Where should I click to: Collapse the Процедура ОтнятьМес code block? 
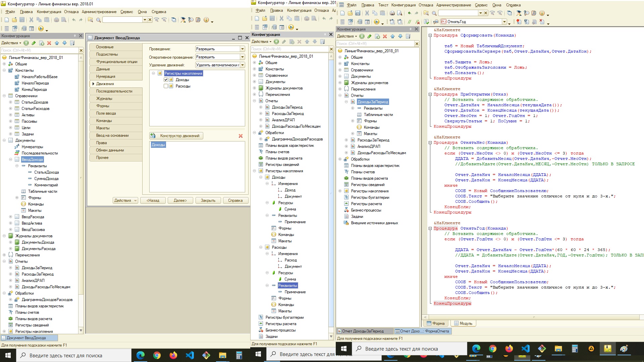click(x=430, y=142)
